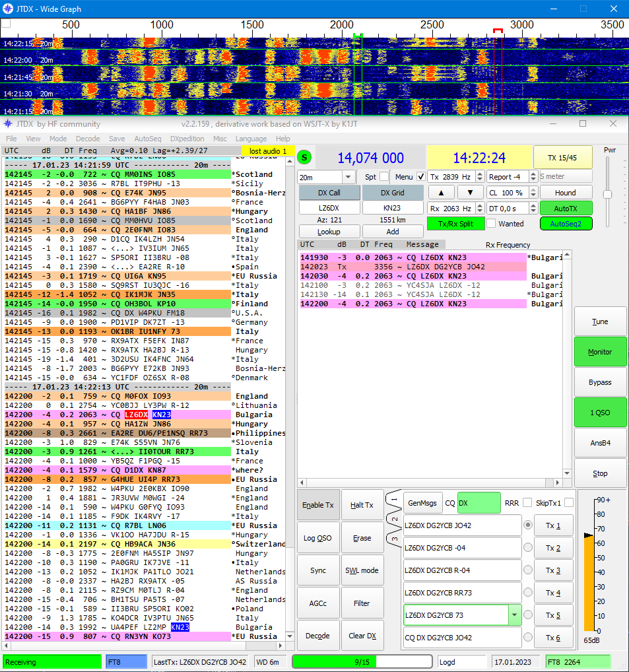This screenshot has width=629, height=672.
Task: Click the Log QSO button
Action: pos(318,538)
